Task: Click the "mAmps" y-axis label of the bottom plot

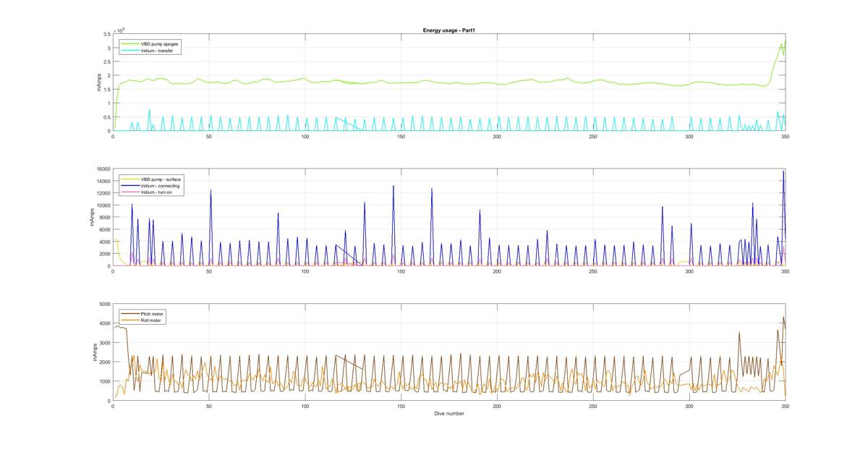Action: 94,352
